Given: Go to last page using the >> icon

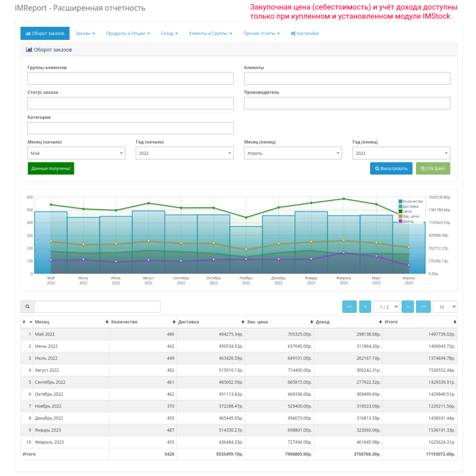Looking at the screenshot, I should pyautogui.click(x=423, y=306).
